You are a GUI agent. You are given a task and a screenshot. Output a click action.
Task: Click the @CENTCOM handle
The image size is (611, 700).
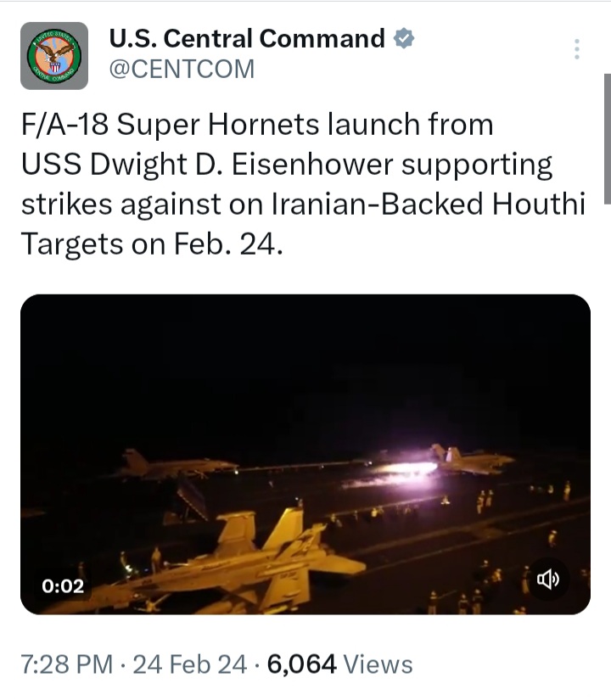[x=182, y=69]
